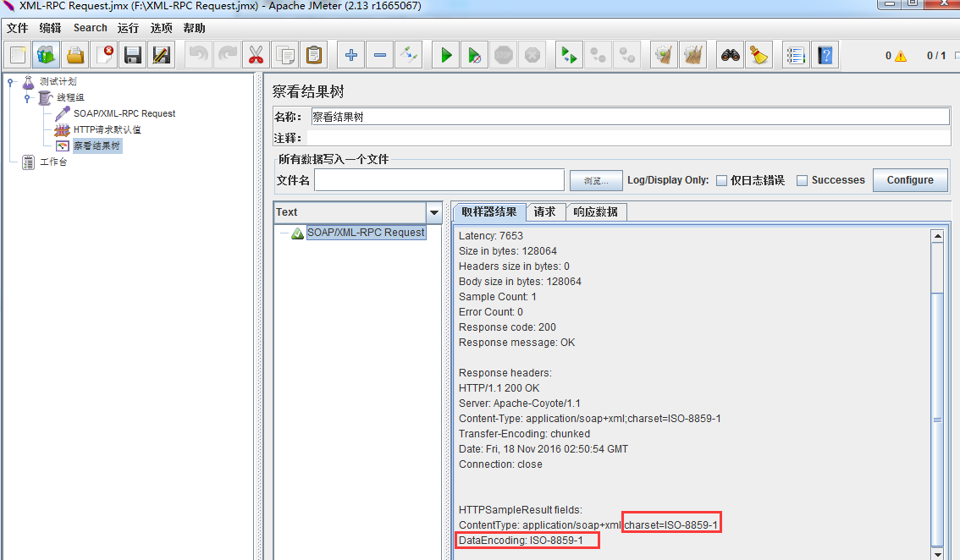Click the Redo arrow icon
The image size is (960, 560).
click(x=227, y=55)
